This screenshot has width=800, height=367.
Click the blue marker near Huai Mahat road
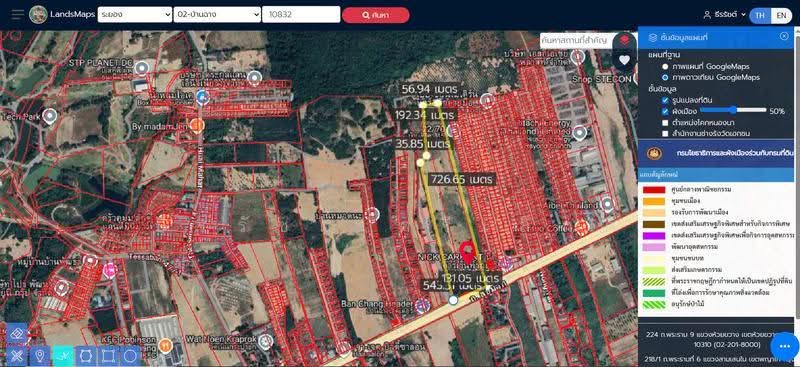click(203, 96)
